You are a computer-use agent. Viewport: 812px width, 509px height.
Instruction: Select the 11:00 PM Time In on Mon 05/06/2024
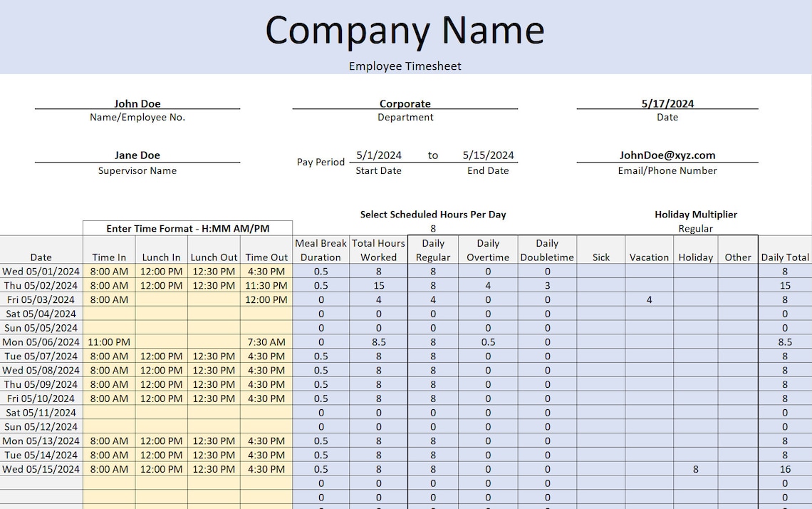(x=108, y=341)
